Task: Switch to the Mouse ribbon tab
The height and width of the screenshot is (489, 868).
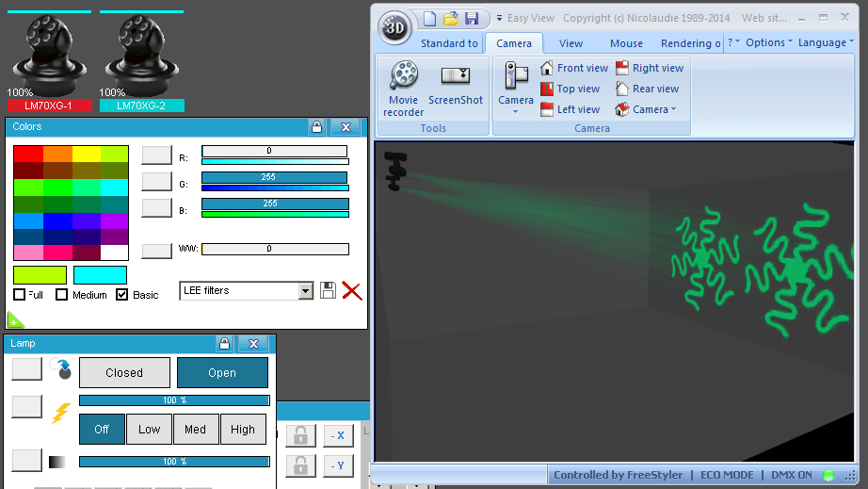Action: 626,43
